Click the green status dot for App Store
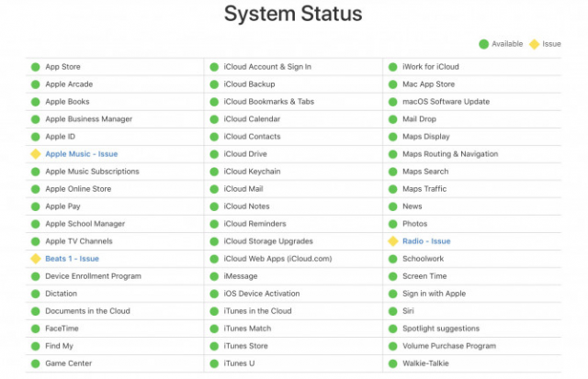The height and width of the screenshot is (379, 588). 36,67
